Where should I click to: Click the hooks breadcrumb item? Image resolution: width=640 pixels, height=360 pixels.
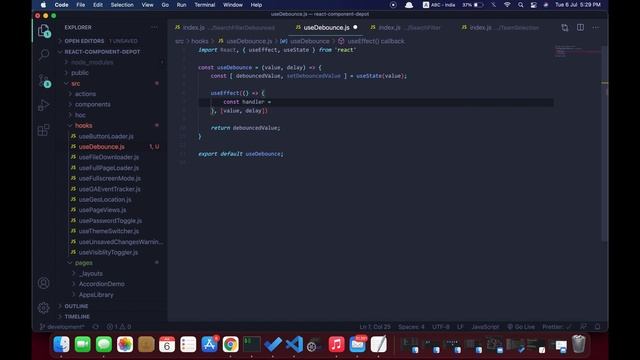(200, 41)
